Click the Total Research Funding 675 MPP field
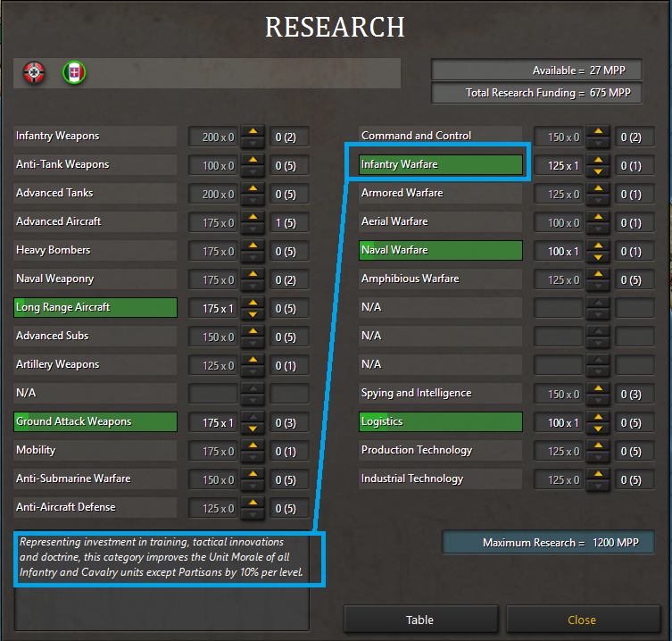Image resolution: width=672 pixels, height=641 pixels. [x=536, y=93]
